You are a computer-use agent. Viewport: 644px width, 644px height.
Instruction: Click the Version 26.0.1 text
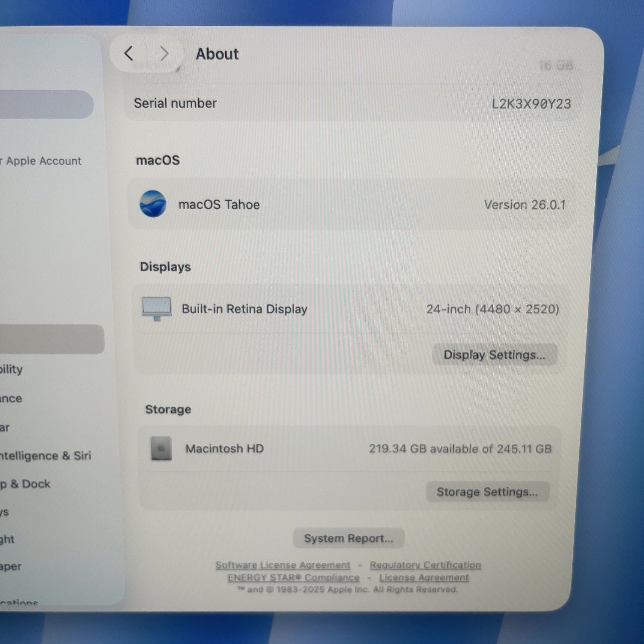click(x=525, y=205)
